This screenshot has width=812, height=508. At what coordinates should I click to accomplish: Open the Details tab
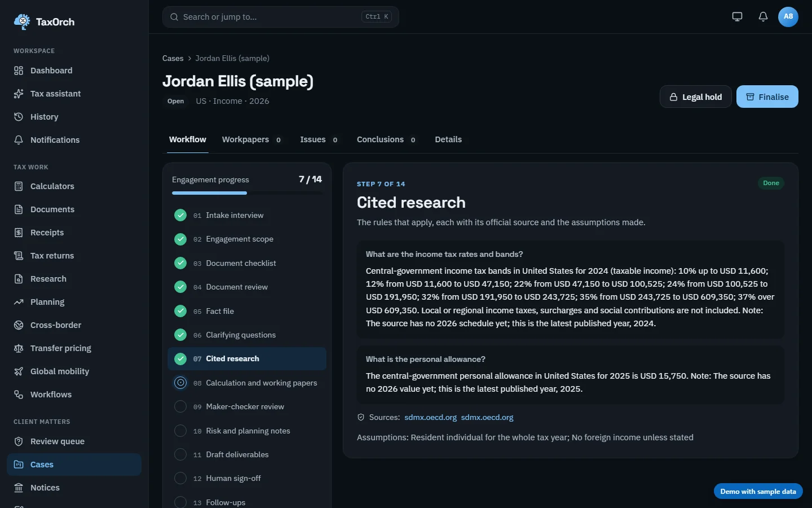point(448,139)
